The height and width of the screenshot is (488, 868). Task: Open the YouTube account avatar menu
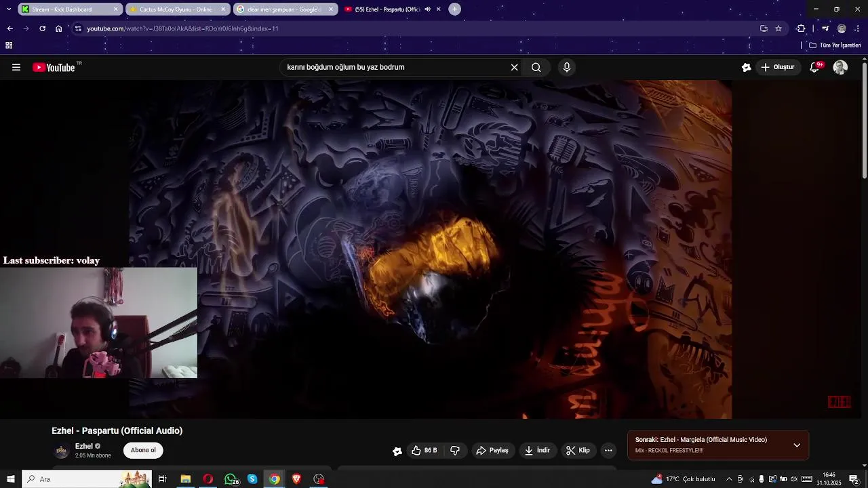pyautogui.click(x=840, y=67)
